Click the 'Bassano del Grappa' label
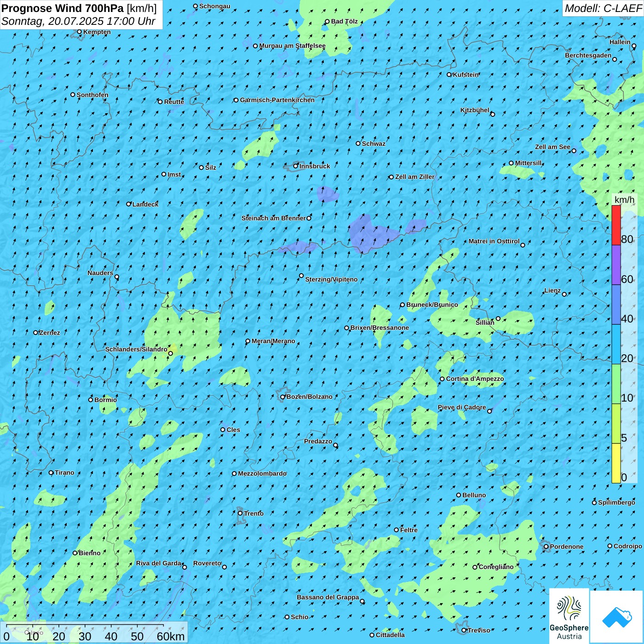 point(328,597)
